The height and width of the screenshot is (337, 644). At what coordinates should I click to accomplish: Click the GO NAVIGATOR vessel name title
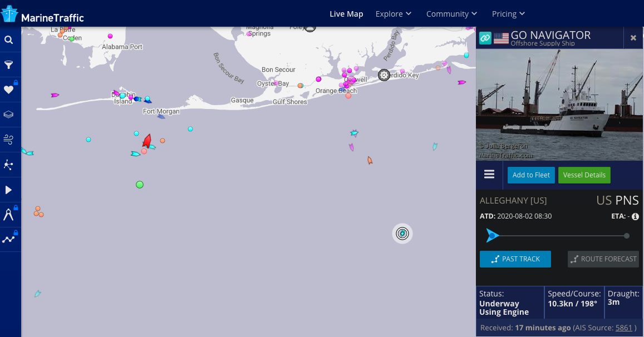(550, 35)
